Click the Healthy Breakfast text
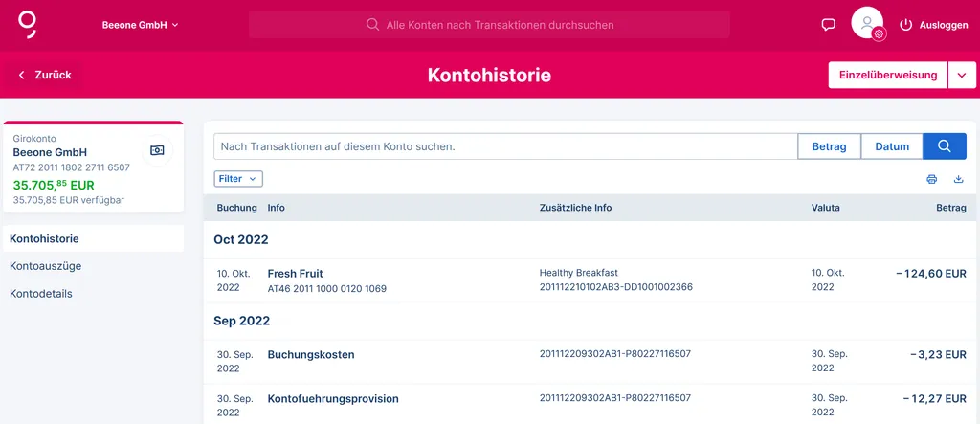This screenshot has height=424, width=980. pyautogui.click(x=579, y=273)
